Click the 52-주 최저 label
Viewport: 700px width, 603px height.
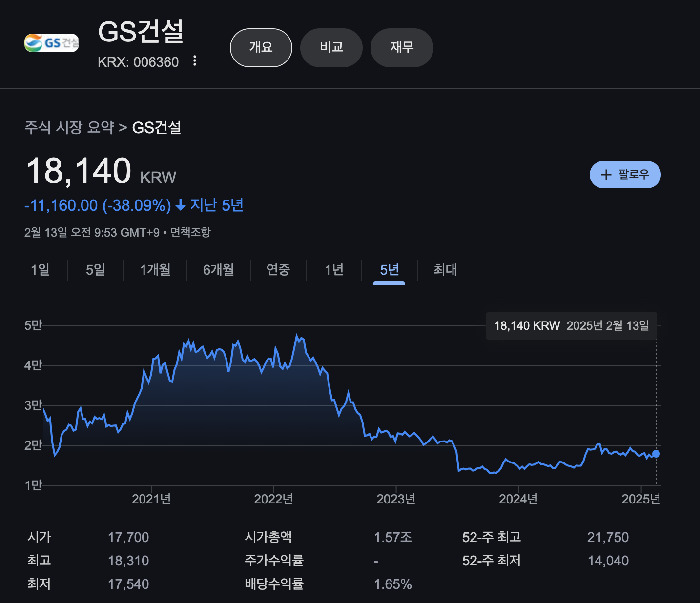[492, 561]
